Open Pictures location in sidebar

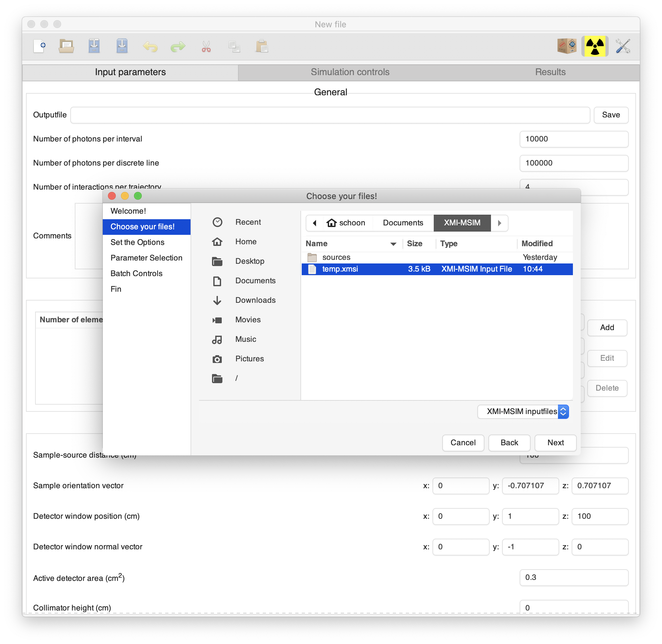click(249, 358)
